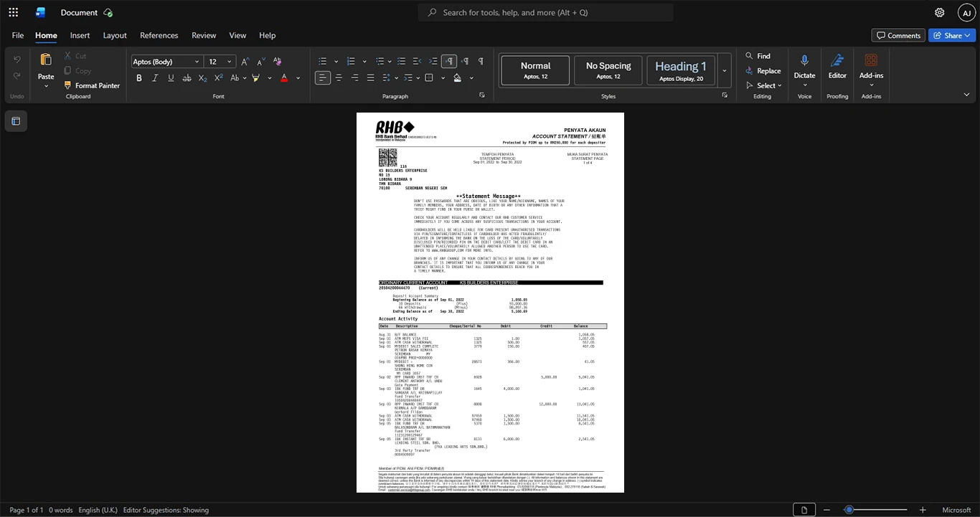This screenshot has width=980, height=517.
Task: Align paragraph to the right
Action: (354, 77)
